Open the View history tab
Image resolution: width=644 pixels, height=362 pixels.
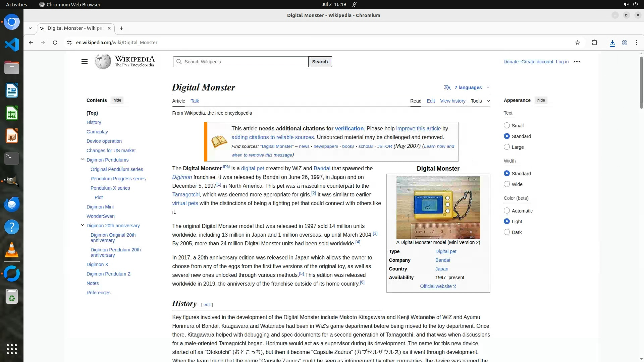[x=452, y=101]
